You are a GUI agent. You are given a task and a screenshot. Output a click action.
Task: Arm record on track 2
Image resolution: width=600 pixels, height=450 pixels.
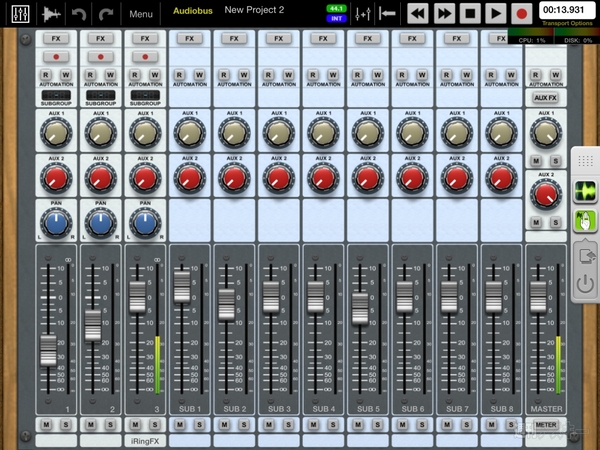point(99,57)
